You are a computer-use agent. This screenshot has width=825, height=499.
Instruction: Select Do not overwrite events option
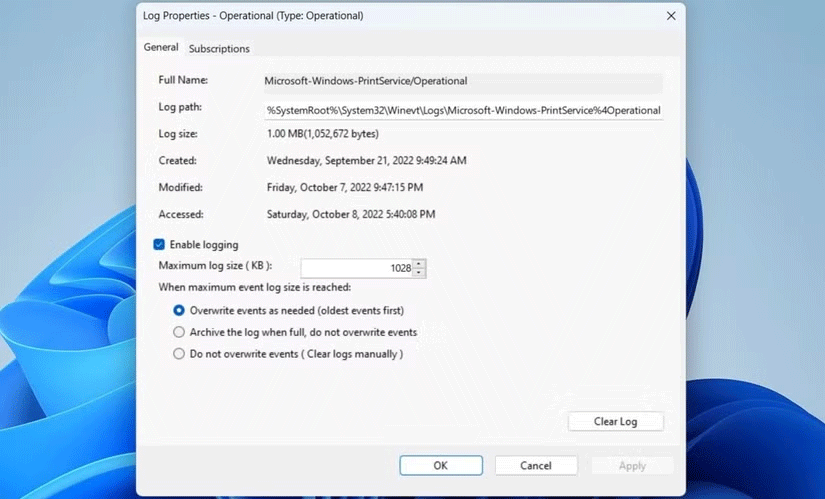tap(179, 354)
